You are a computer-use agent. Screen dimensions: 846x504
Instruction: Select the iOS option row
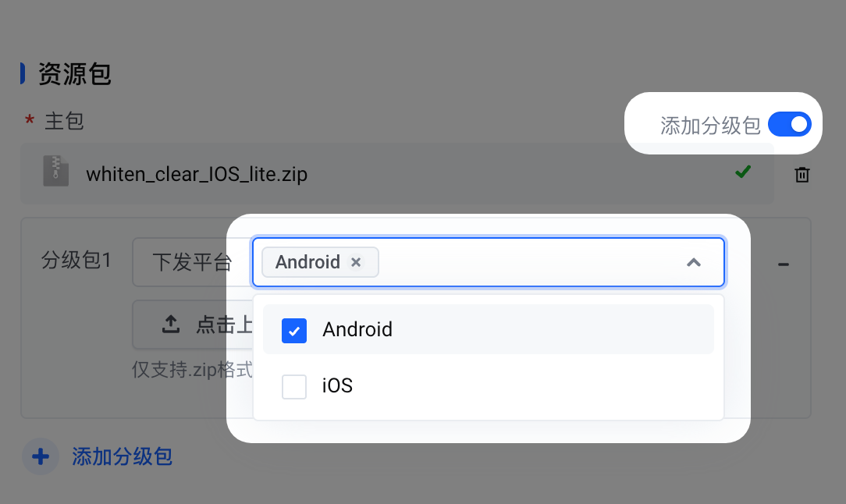pos(489,386)
